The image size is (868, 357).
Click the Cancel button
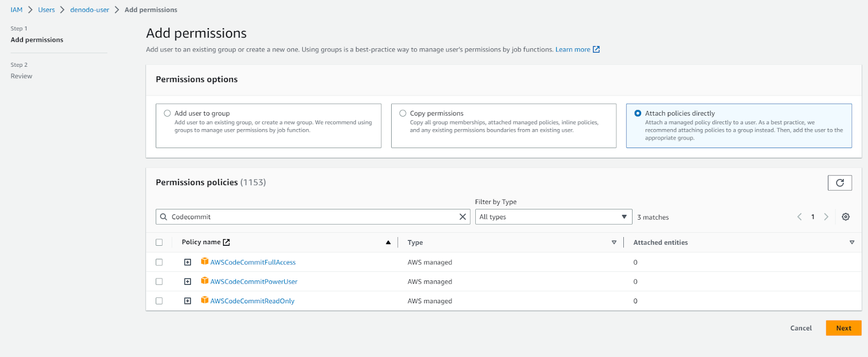pos(801,328)
